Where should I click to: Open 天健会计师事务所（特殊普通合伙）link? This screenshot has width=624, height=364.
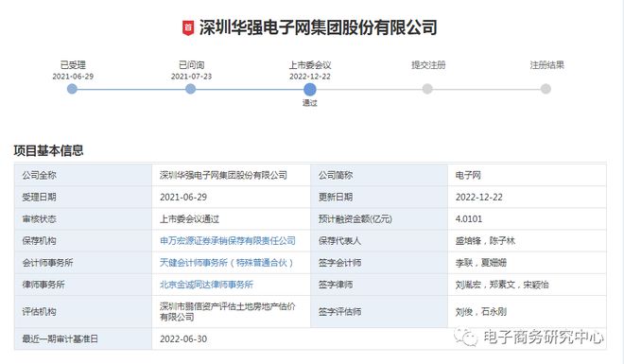coord(227,263)
